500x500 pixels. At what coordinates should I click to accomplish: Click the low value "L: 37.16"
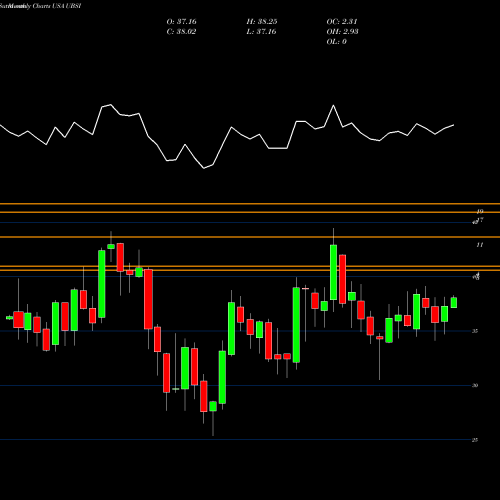click(x=262, y=32)
